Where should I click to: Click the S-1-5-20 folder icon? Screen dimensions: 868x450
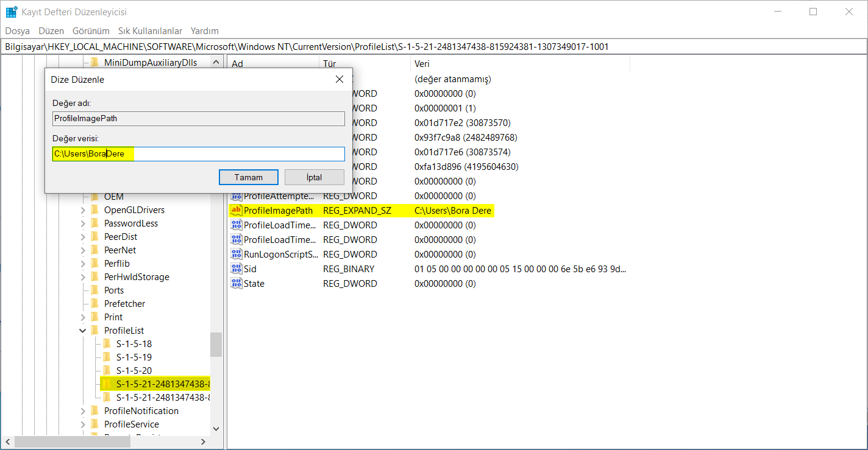pyautogui.click(x=107, y=371)
